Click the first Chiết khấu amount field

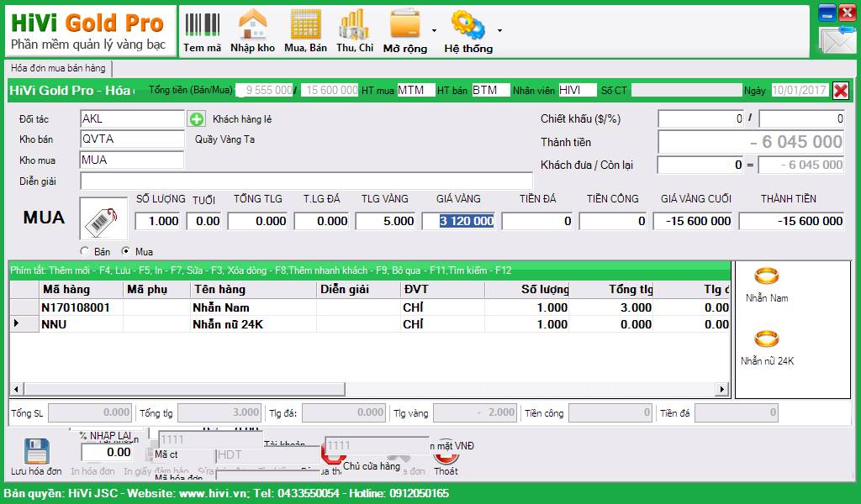(x=701, y=119)
